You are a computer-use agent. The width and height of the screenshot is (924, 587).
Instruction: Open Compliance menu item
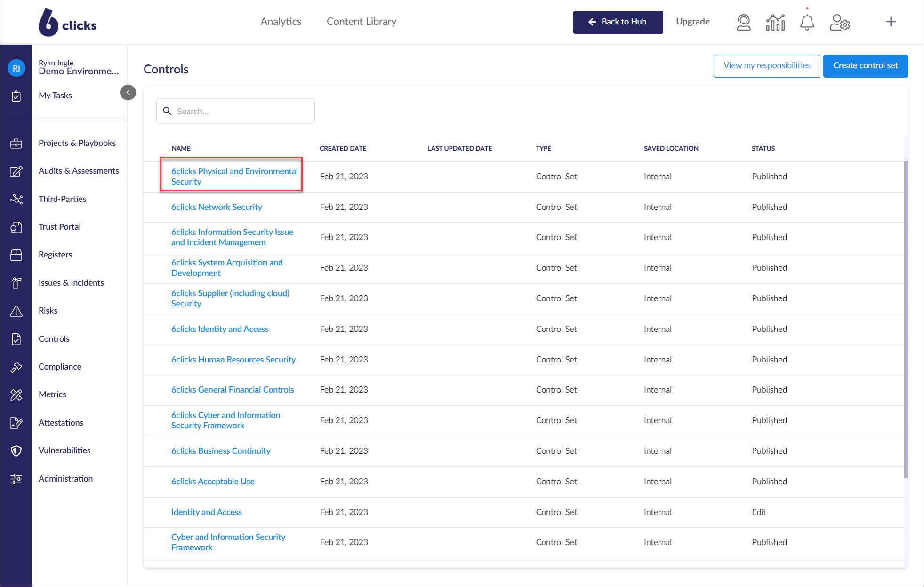point(60,367)
